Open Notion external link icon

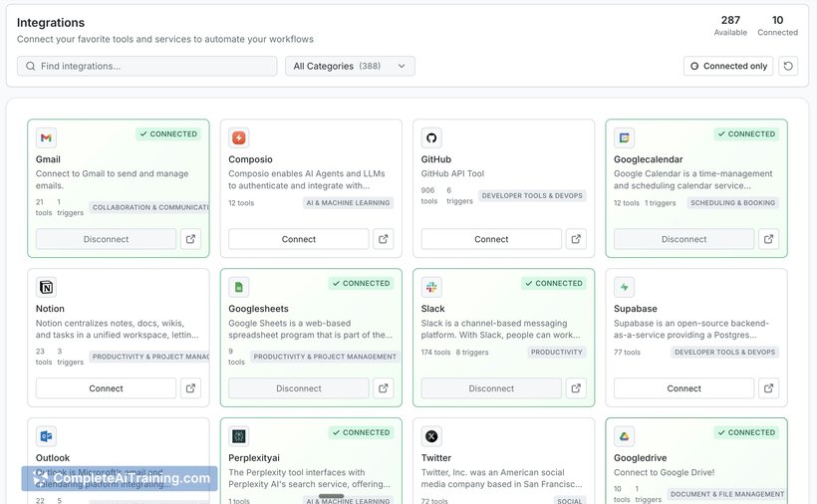coord(190,388)
